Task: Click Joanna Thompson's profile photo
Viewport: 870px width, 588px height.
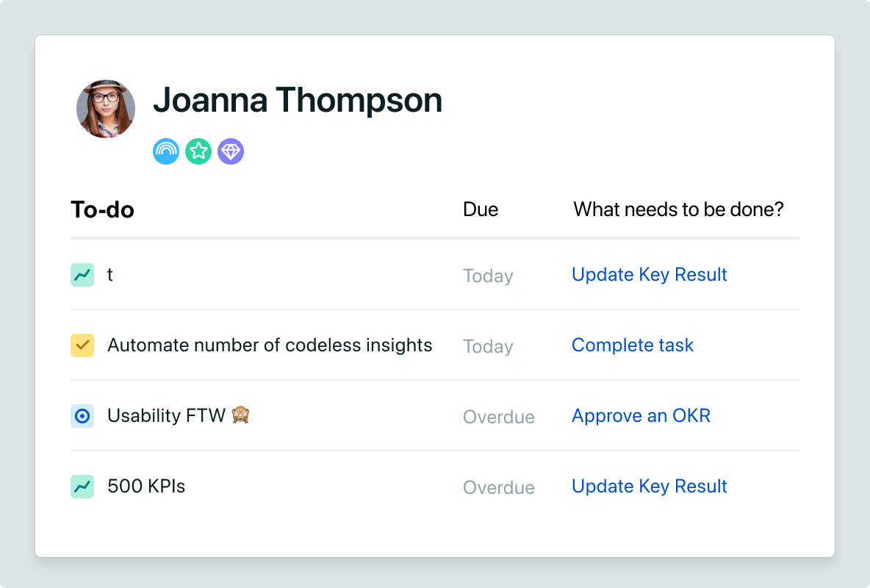Action: (x=106, y=109)
